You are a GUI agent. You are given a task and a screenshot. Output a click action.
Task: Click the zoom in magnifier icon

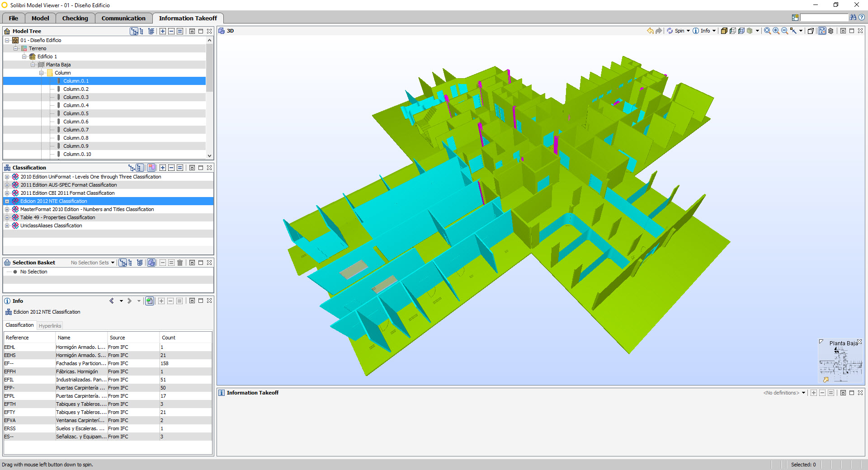pyautogui.click(x=776, y=31)
